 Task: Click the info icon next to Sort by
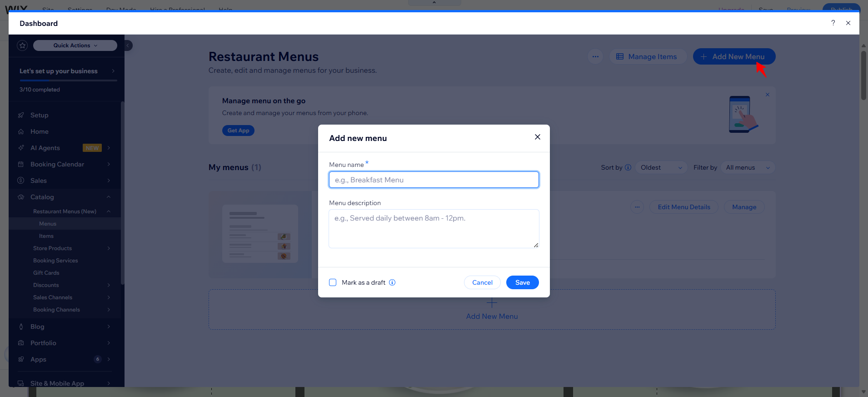(x=628, y=167)
